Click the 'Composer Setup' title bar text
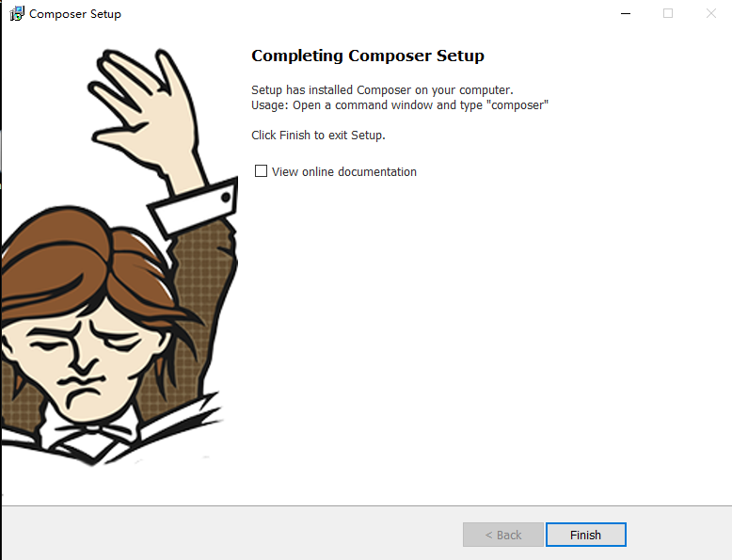 [75, 14]
